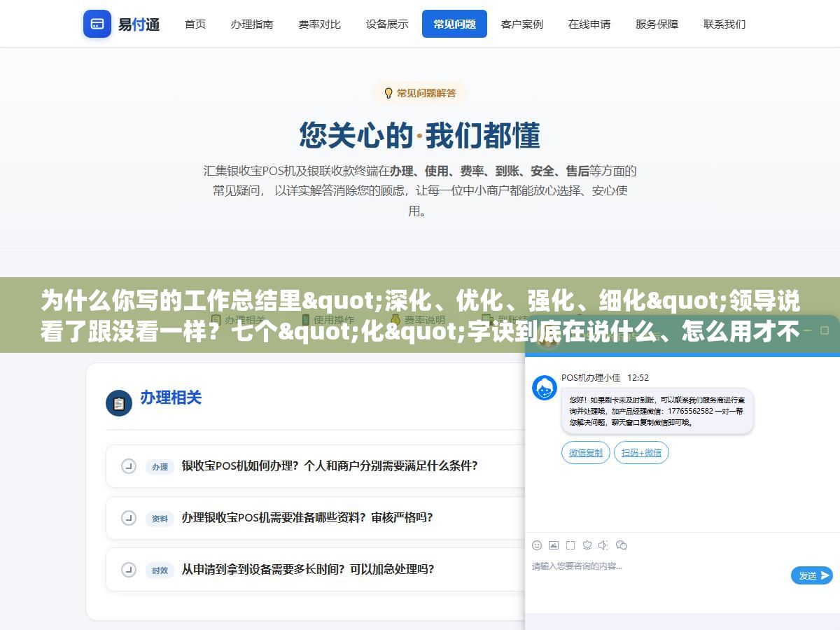Screen dimensions: 840x630
Task: Click the POS机办理小佳 agent avatar
Action: [545, 388]
